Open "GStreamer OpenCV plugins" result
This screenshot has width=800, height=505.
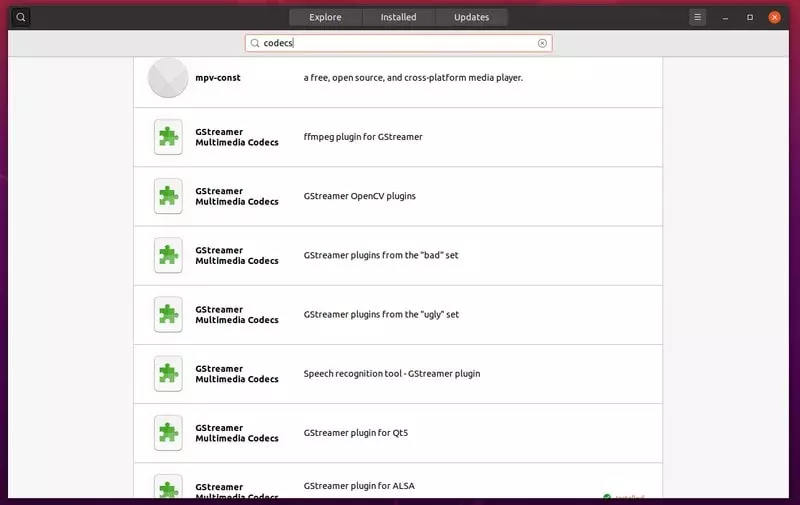[398, 196]
